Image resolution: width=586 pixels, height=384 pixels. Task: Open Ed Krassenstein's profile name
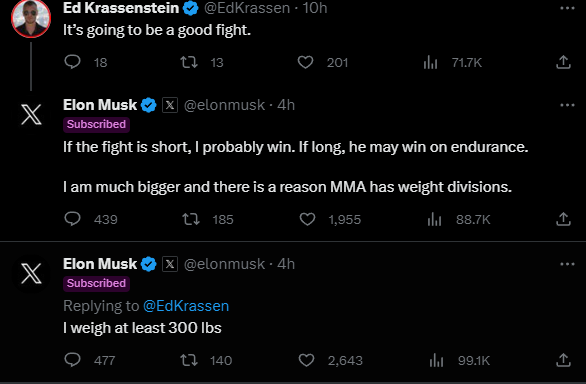121,8
